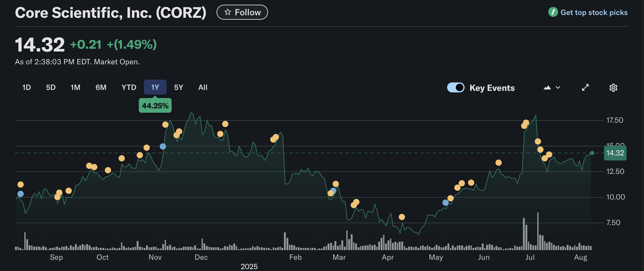
Task: Click the yellow event marker in April
Action: point(402,217)
